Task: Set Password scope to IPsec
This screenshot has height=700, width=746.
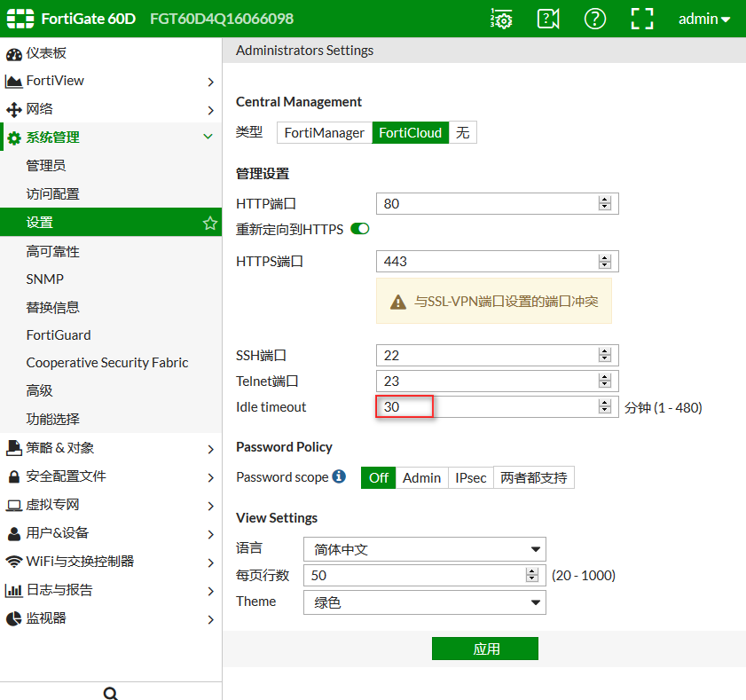Action: point(470,478)
